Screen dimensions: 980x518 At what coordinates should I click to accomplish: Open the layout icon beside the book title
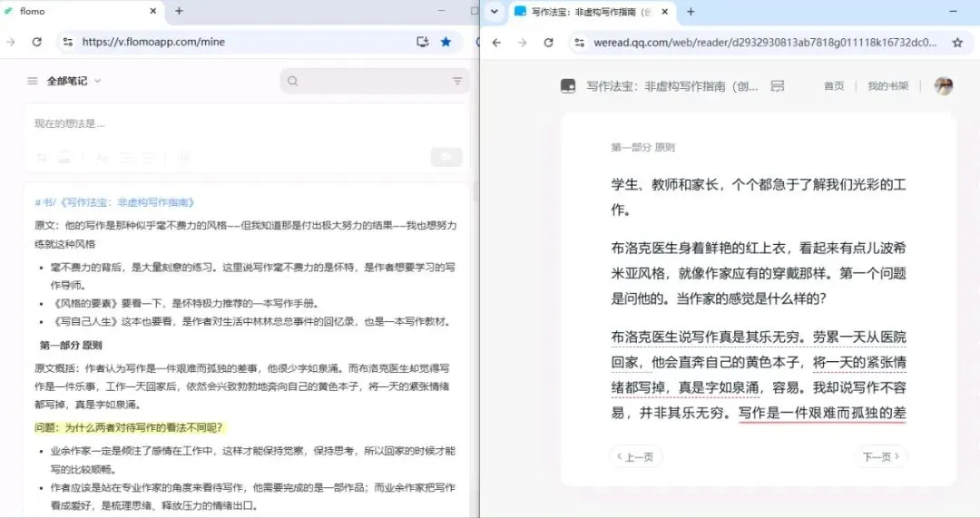(x=777, y=86)
